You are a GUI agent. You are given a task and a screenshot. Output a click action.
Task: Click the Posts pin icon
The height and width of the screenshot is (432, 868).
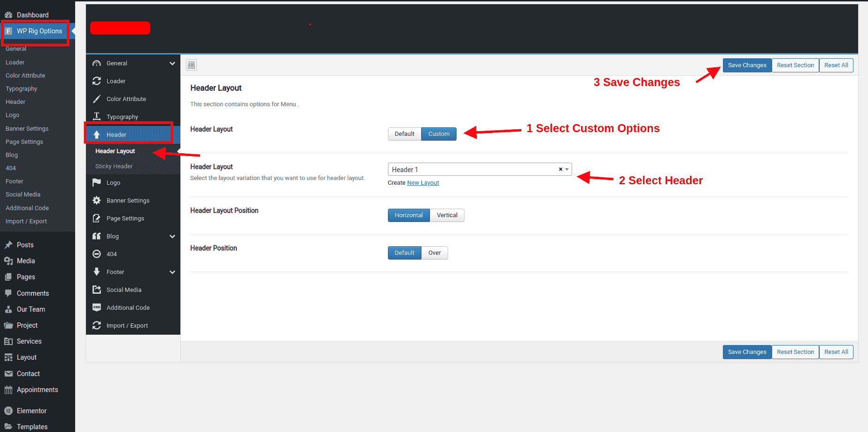click(x=8, y=245)
